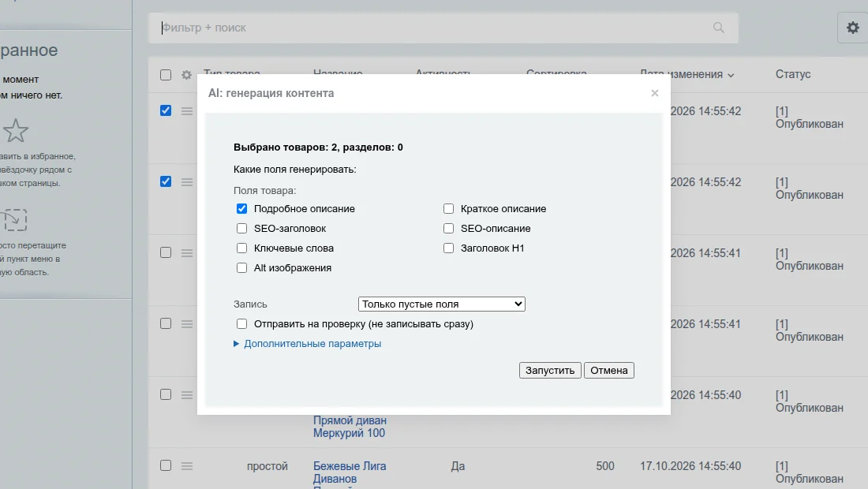Open table column settings gear in header
The height and width of the screenshot is (489, 868).
point(186,75)
